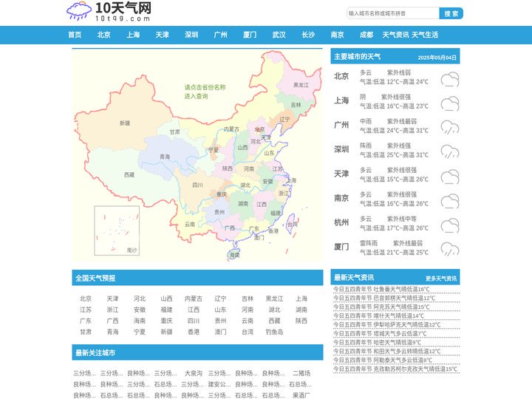532x399 pixels.
Task: Open 克孜勒苏柯尔克孜天气 news item
Action: pyautogui.click(x=395, y=369)
